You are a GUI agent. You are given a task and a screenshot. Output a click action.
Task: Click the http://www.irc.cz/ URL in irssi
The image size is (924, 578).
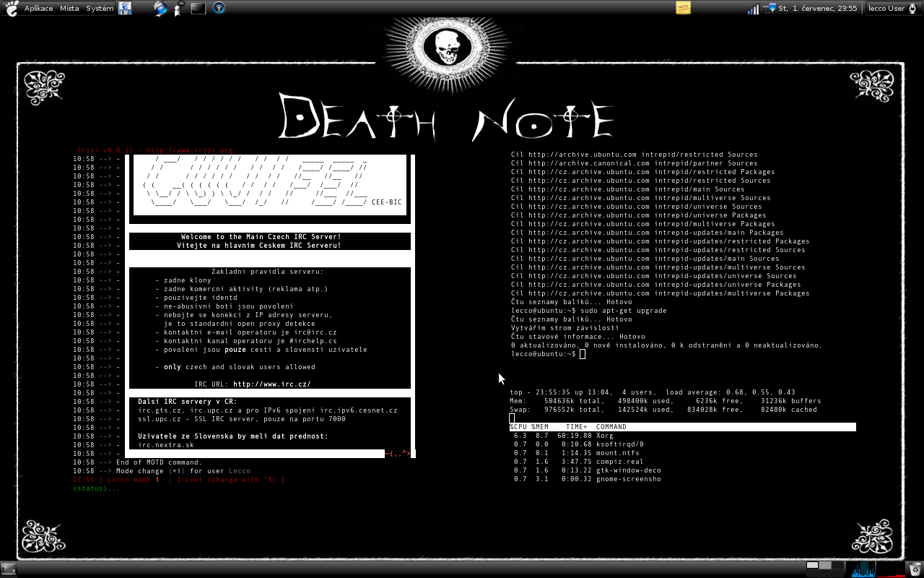(x=272, y=384)
